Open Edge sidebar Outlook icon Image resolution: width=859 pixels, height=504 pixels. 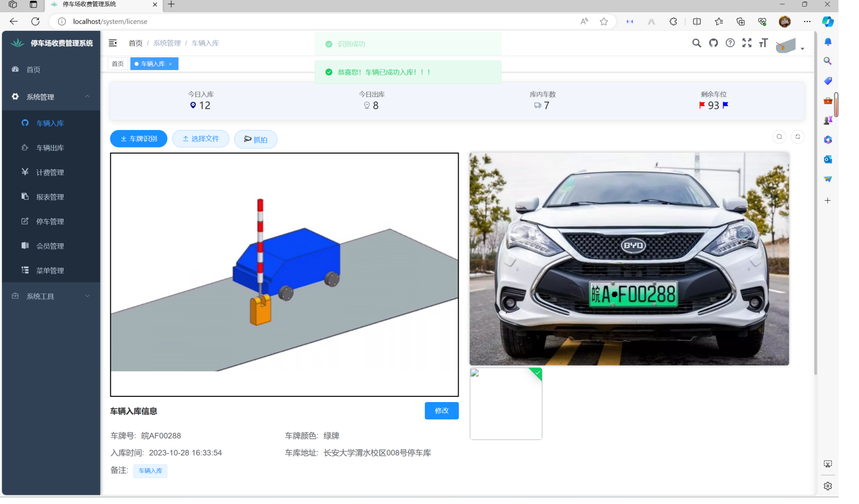point(828,159)
